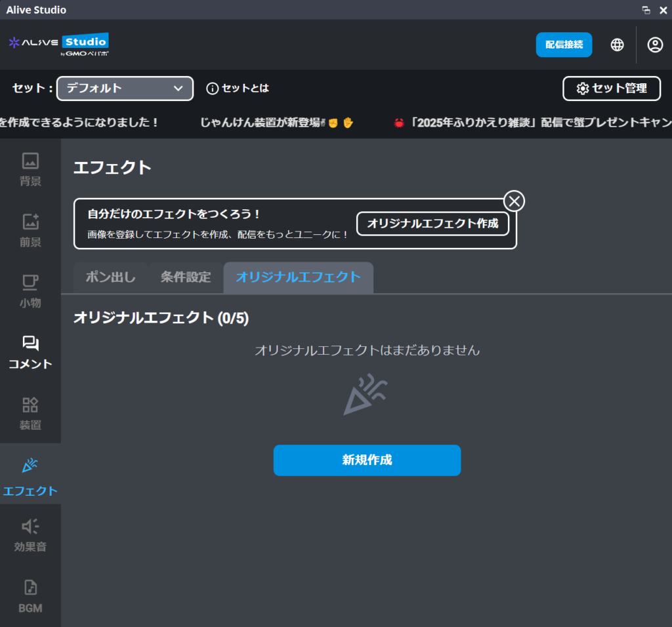The width and height of the screenshot is (672, 627).
Task: Open the 背景 (Background) sidebar section
Action: tap(30, 169)
